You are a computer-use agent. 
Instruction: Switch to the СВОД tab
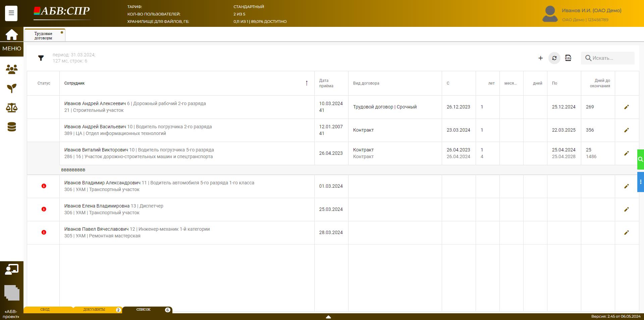coord(45,310)
